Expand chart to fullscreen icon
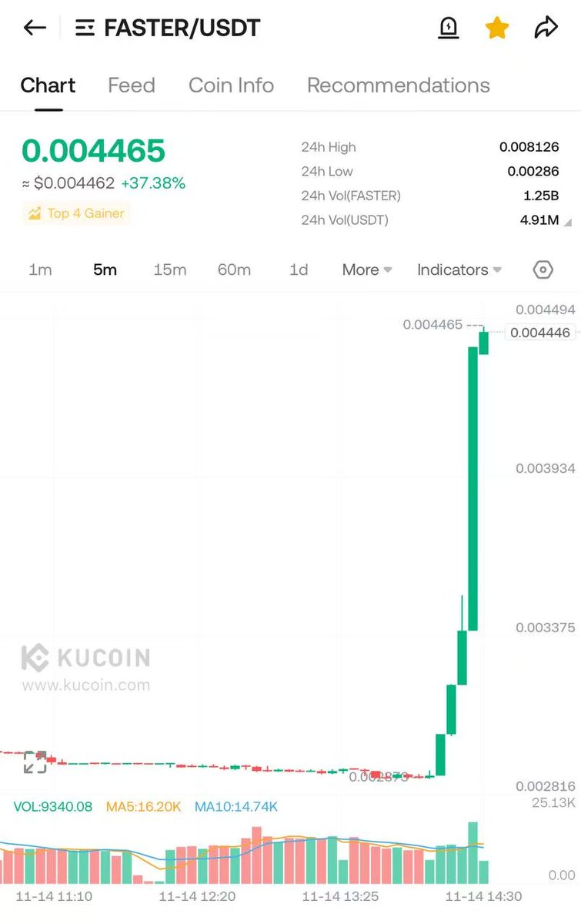The height and width of the screenshot is (924, 581). (x=35, y=762)
